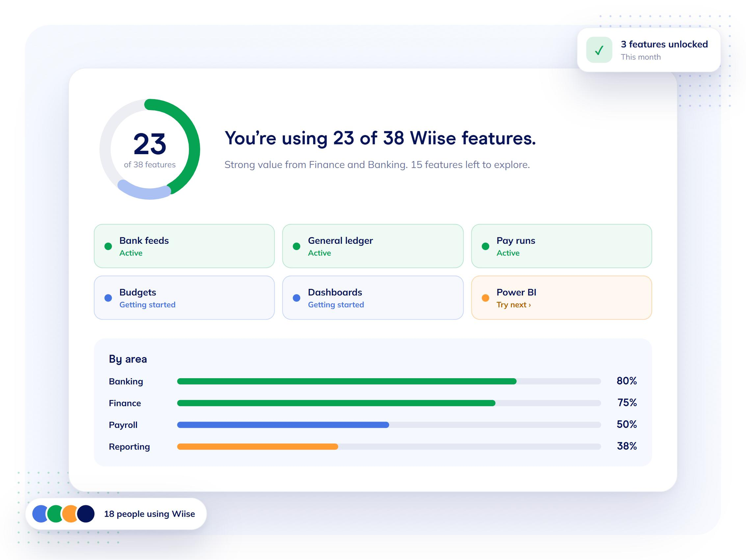The height and width of the screenshot is (560, 746).
Task: Click the This month caption
Action: tap(640, 57)
